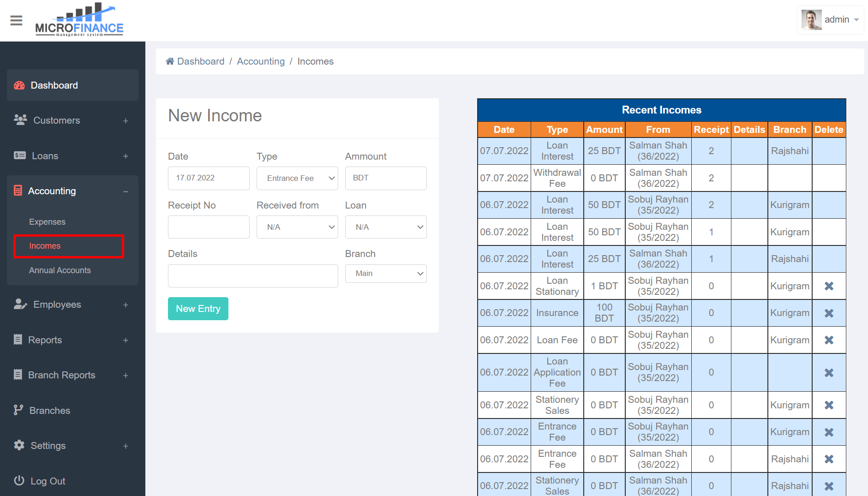
Task: Click the home icon in breadcrumb
Action: click(x=170, y=61)
